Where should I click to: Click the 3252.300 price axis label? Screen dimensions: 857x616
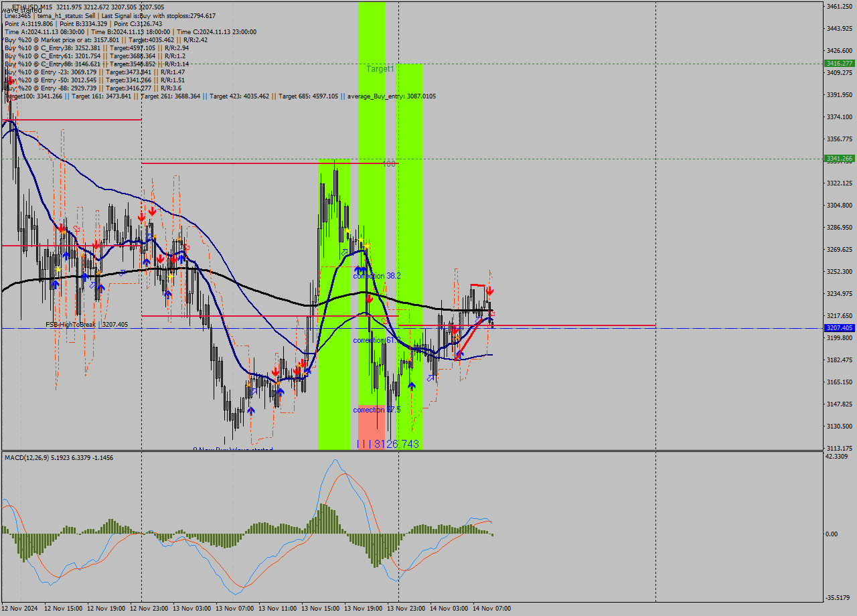pyautogui.click(x=840, y=271)
